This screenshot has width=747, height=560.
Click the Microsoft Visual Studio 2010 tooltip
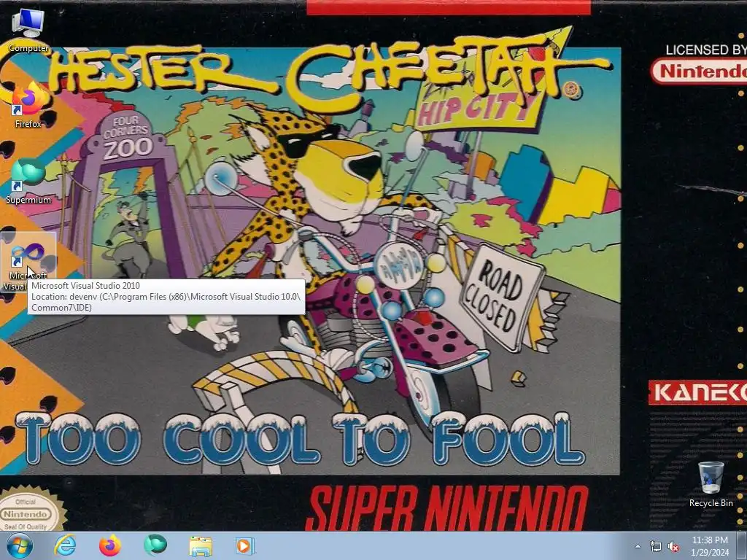point(167,296)
